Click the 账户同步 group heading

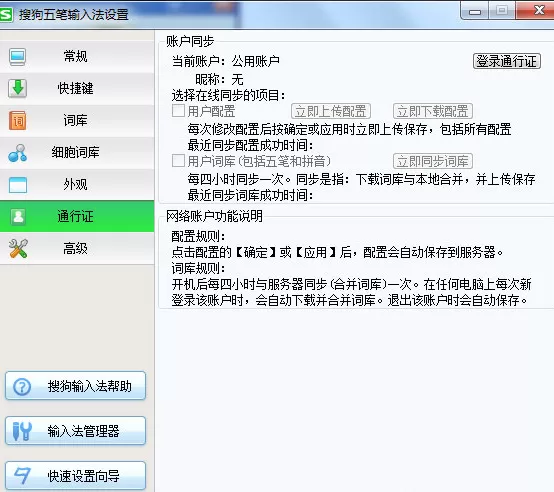click(190, 41)
